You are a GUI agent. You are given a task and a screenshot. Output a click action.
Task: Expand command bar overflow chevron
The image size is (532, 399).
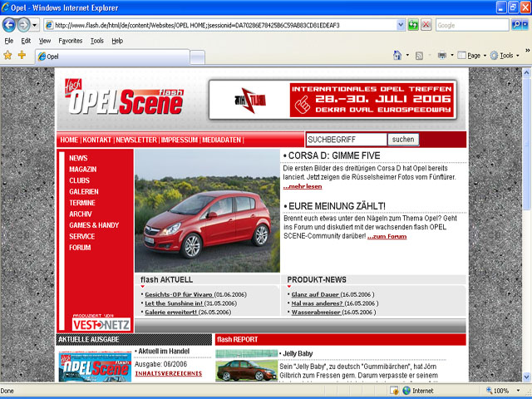coord(527,51)
